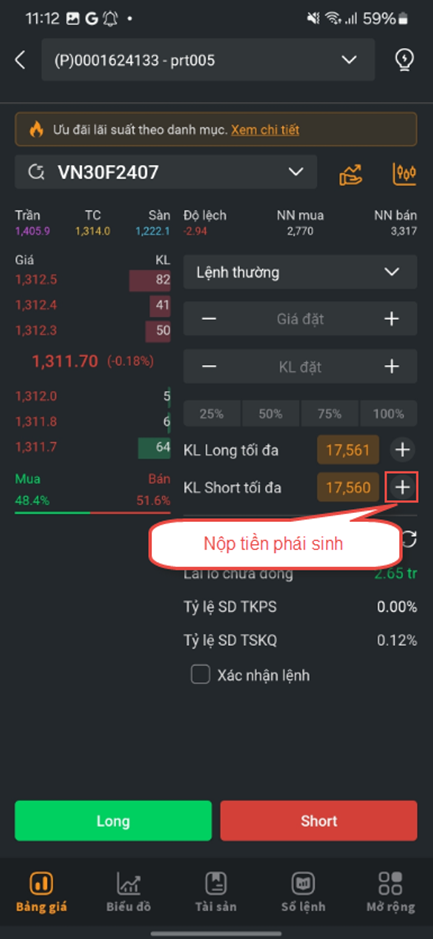
Task: Expand the Lệnh thường order type dropdown
Action: click(x=300, y=272)
